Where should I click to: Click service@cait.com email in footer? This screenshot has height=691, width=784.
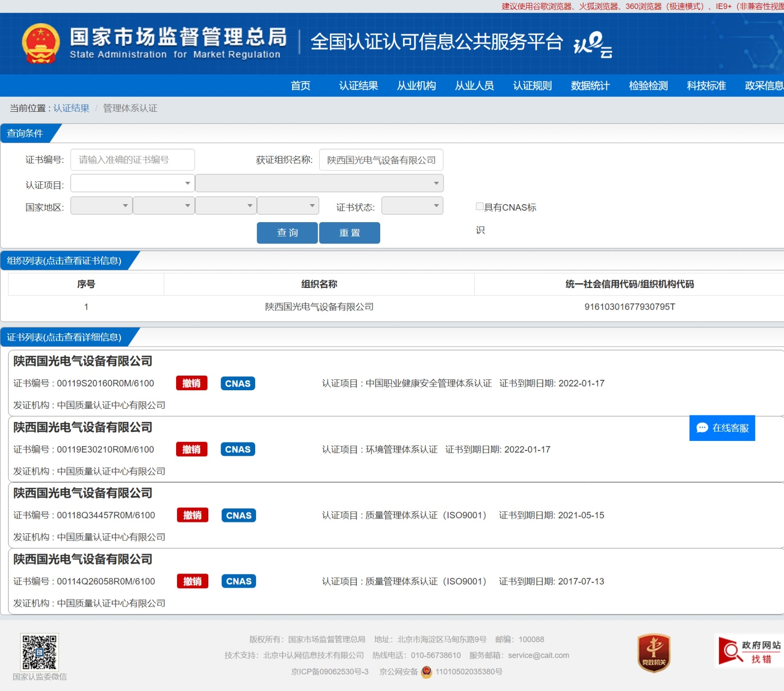point(538,655)
